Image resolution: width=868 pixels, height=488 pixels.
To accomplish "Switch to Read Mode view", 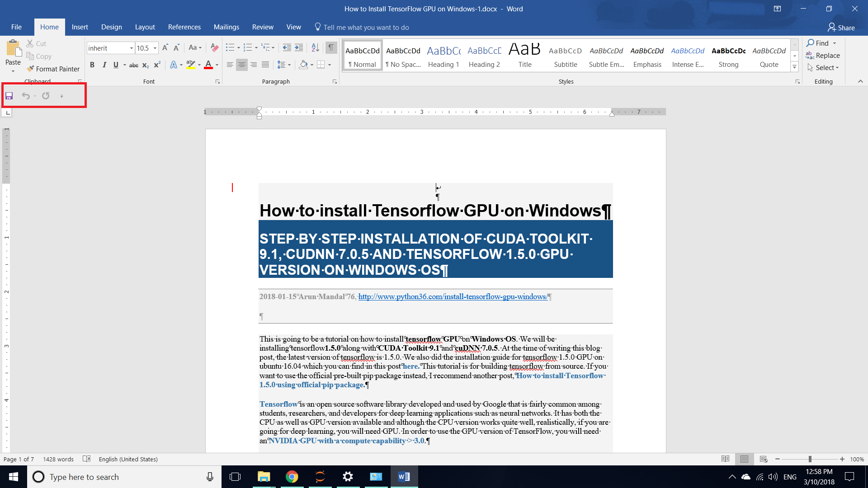I will (x=725, y=459).
